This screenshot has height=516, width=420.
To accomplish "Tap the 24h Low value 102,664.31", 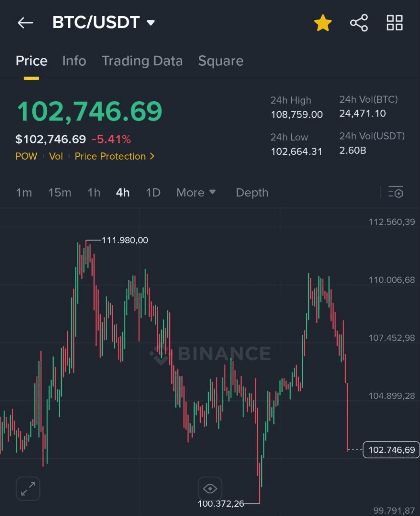I will pos(297,152).
